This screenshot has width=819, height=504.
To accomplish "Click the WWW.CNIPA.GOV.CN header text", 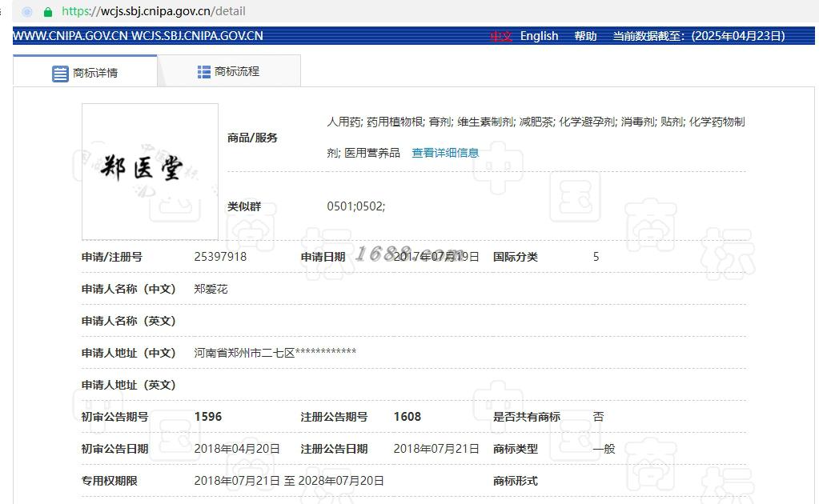I will (70, 36).
